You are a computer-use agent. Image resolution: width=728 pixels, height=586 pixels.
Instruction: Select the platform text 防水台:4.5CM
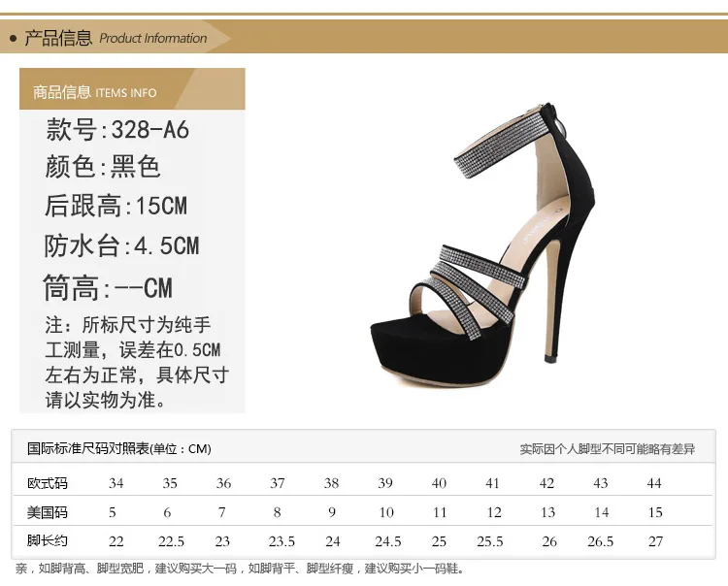pyautogui.click(x=121, y=245)
